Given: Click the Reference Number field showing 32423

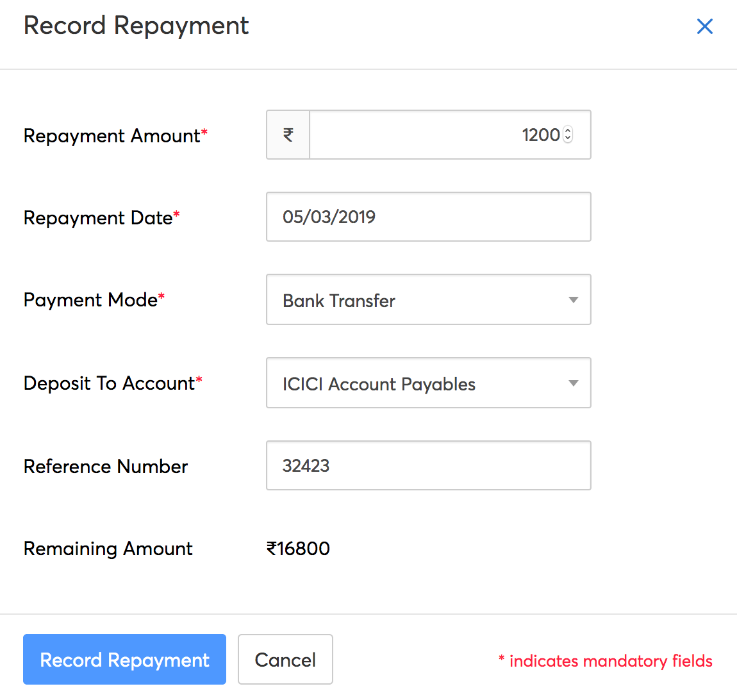Looking at the screenshot, I should click(x=428, y=465).
